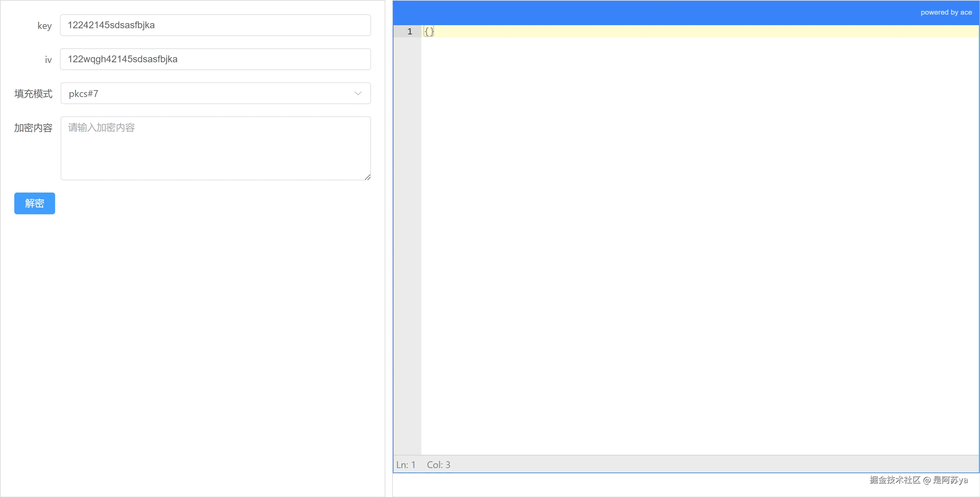Click the 'iv' field label
This screenshot has height=497, width=980.
(48, 60)
